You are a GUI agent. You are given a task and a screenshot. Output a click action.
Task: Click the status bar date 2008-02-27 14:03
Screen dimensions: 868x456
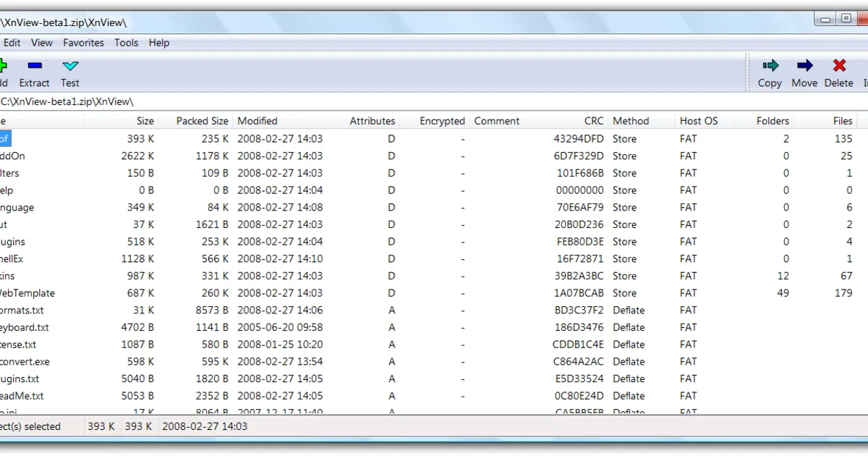pos(205,426)
